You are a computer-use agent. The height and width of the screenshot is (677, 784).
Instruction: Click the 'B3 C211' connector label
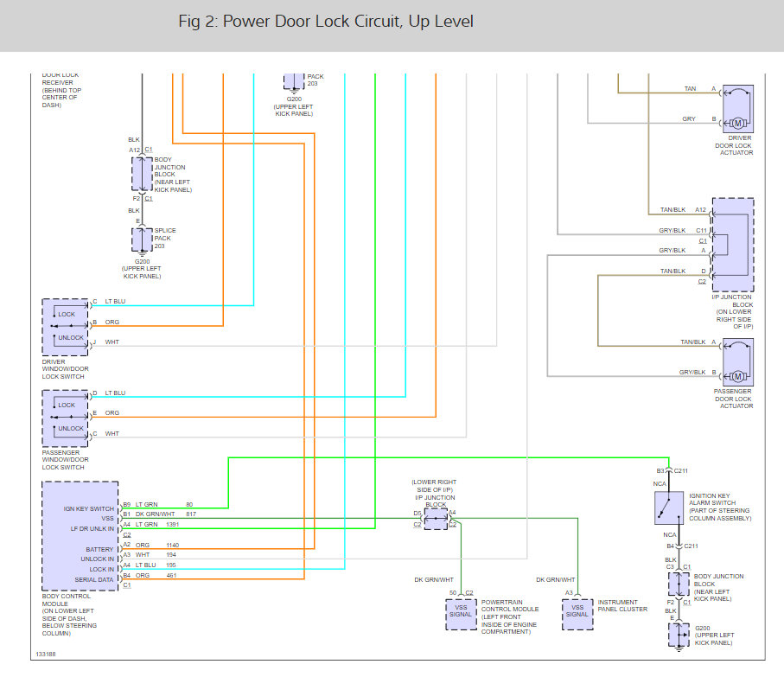672,470
